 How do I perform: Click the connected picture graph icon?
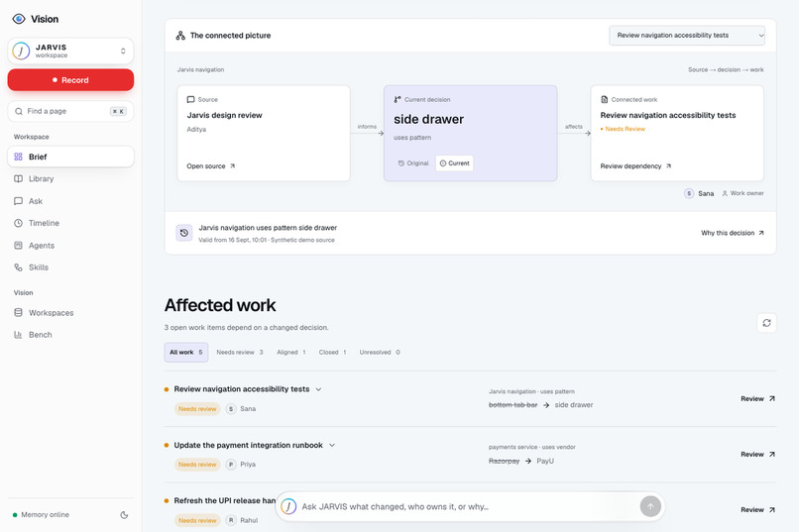(180, 36)
